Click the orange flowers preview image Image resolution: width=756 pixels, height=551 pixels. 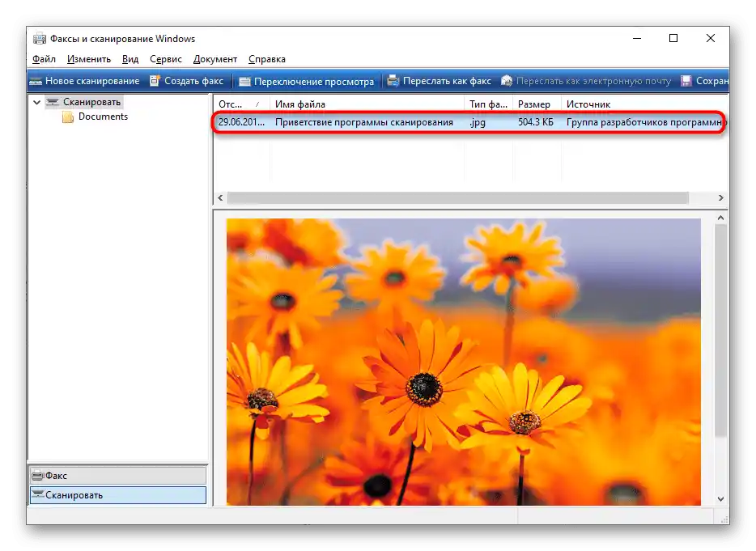[463, 362]
